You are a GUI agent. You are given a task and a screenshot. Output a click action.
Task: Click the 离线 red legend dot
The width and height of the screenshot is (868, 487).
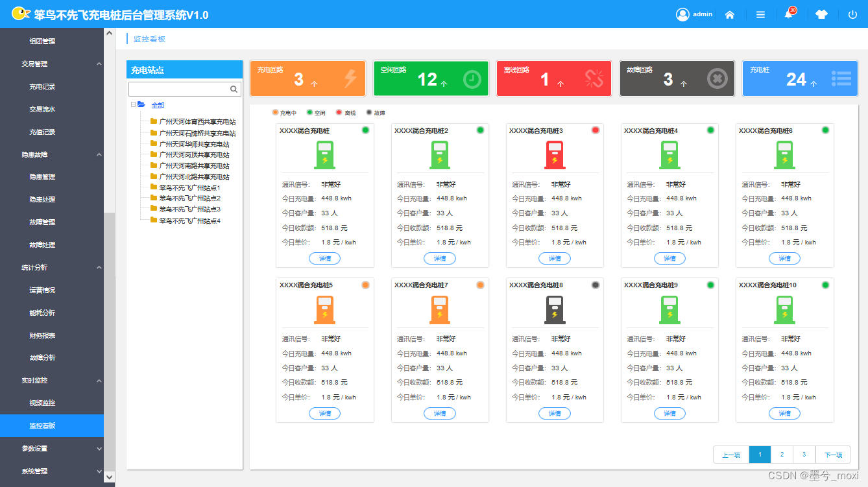339,112
